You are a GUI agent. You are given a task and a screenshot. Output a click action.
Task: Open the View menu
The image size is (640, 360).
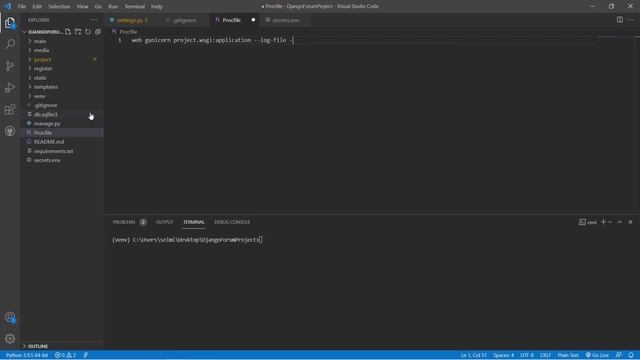[x=82, y=6]
